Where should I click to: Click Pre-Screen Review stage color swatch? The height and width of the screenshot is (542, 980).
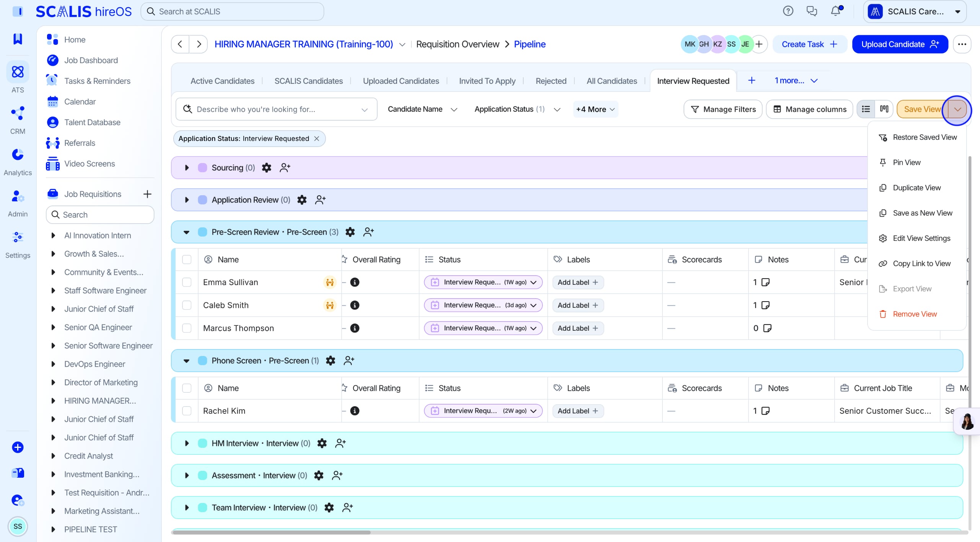pyautogui.click(x=202, y=232)
